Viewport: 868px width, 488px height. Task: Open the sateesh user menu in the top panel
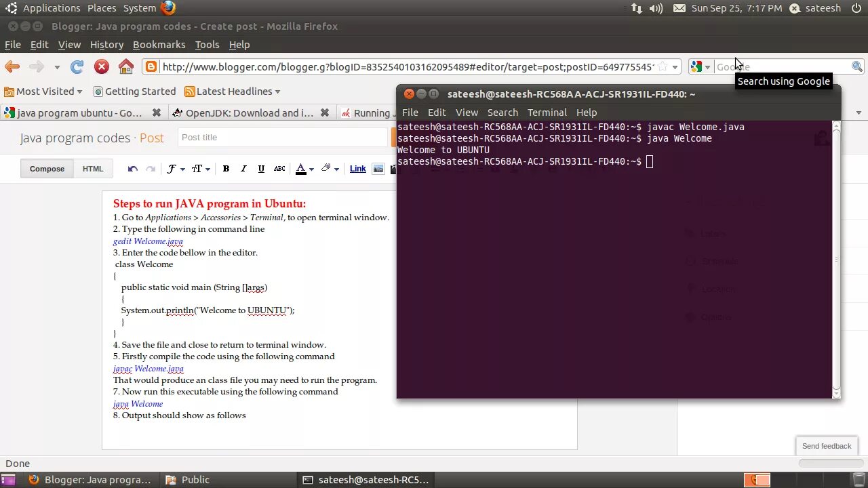pyautogui.click(x=816, y=8)
